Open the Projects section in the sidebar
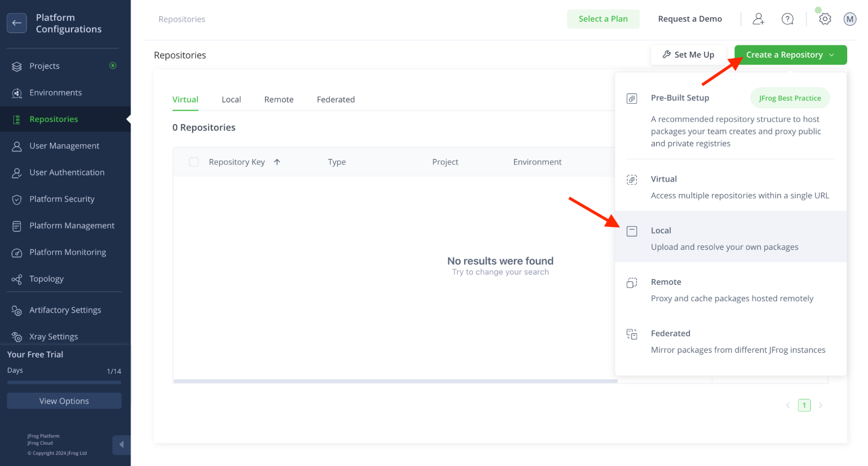 coord(44,66)
